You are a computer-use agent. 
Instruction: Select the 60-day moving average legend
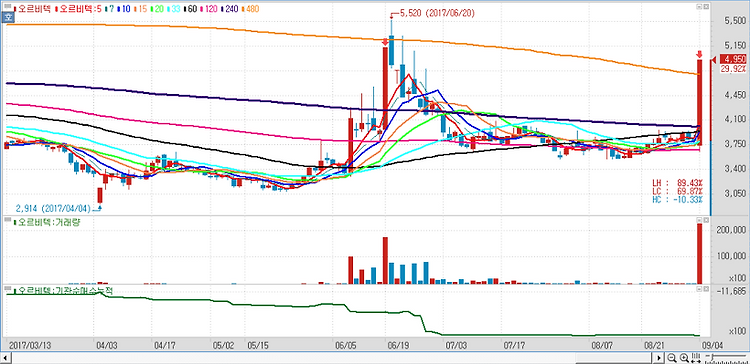[190, 9]
